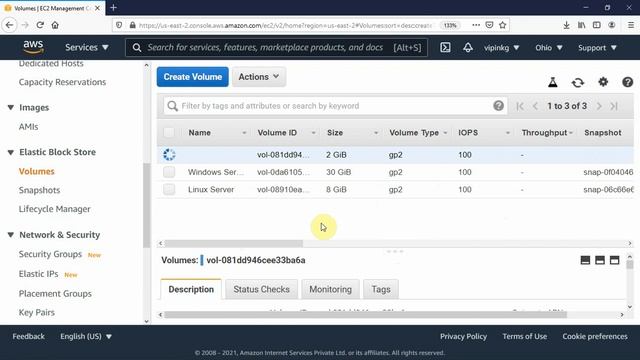Bookmark this page with star icon
This screenshot has height=360, width=640.
click(502, 25)
